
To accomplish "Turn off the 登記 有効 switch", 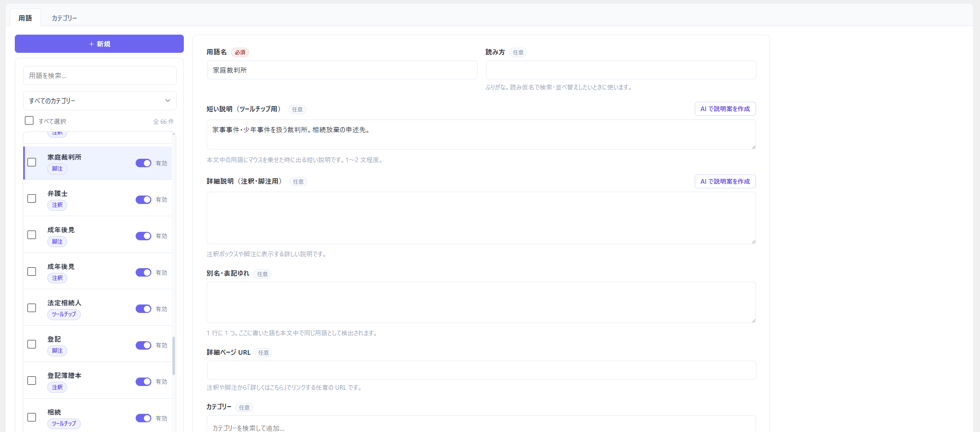I will (143, 345).
